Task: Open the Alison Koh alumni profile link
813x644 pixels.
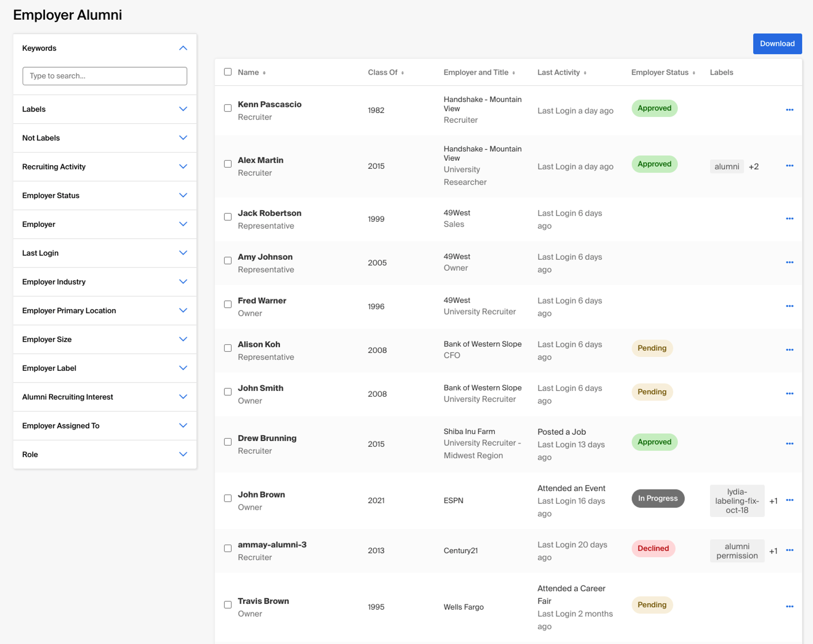Action: (x=259, y=344)
